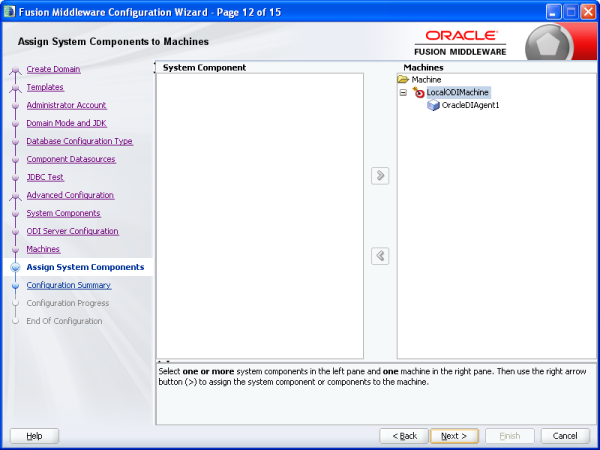Open the Administrator Account step
600x450 pixels.
point(66,105)
